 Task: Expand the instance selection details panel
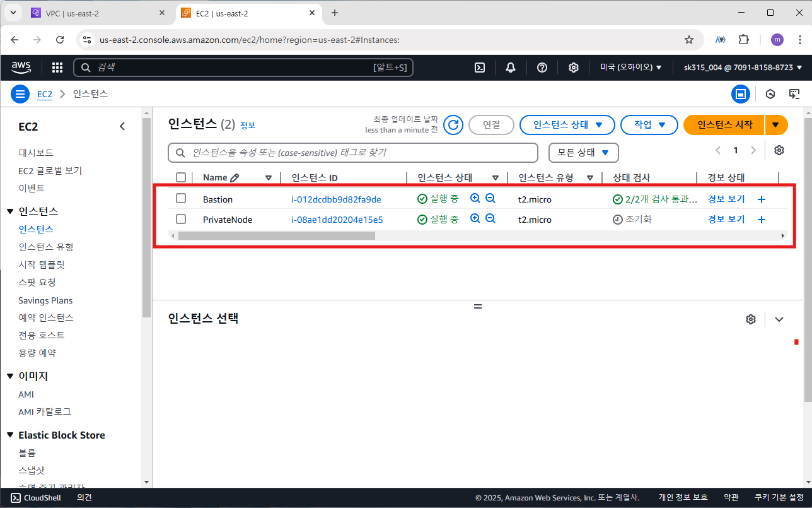point(779,319)
